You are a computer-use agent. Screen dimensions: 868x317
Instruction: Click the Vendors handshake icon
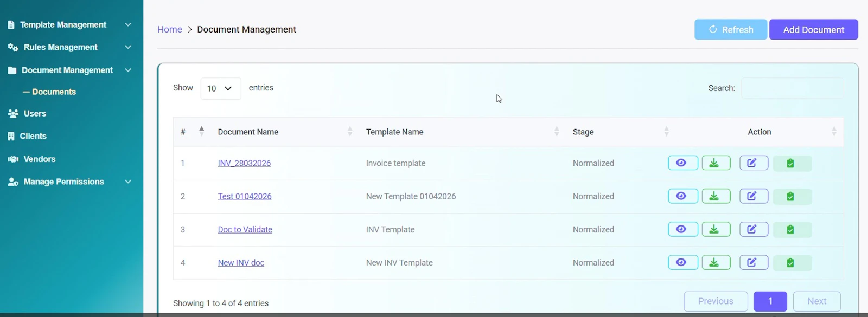[13, 159]
